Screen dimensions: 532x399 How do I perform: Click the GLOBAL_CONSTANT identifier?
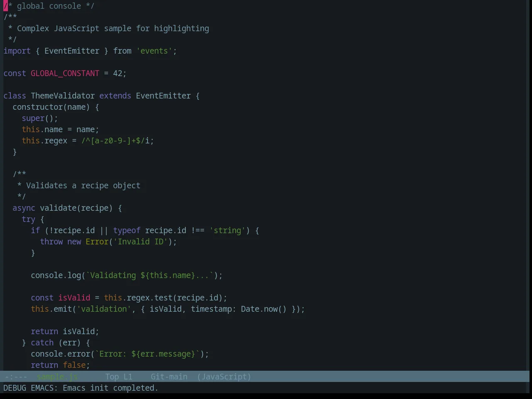(x=65, y=73)
